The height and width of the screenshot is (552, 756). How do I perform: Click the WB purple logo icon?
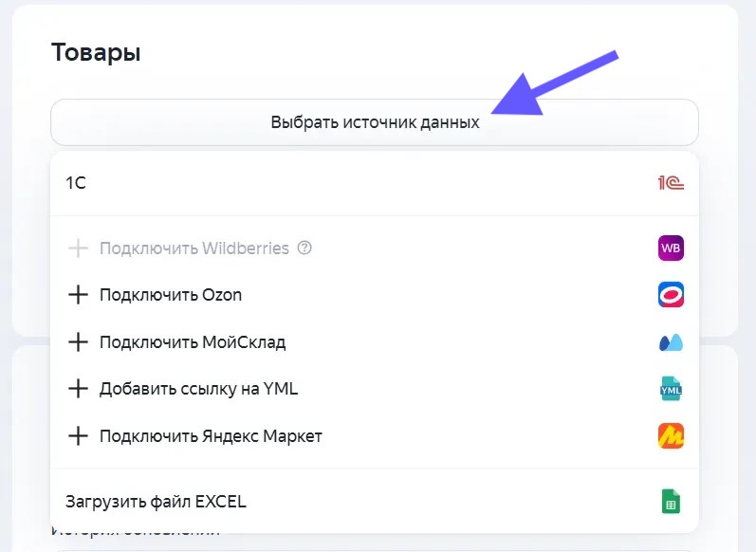pyautogui.click(x=671, y=248)
